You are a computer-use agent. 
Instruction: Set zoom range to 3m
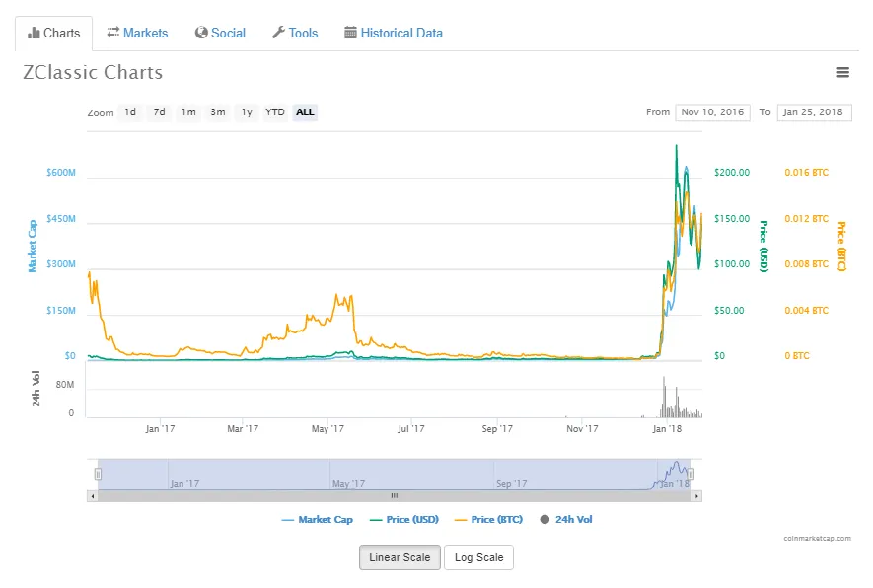[x=218, y=111]
